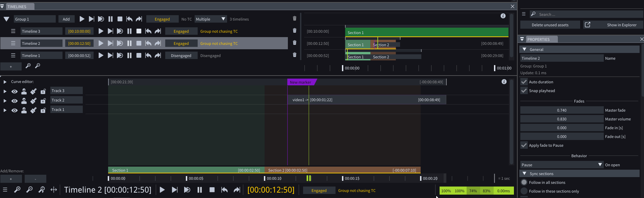The width and height of the screenshot is (644, 198).
Task: Hide Track 3 using the eye icon
Action: pos(15,91)
